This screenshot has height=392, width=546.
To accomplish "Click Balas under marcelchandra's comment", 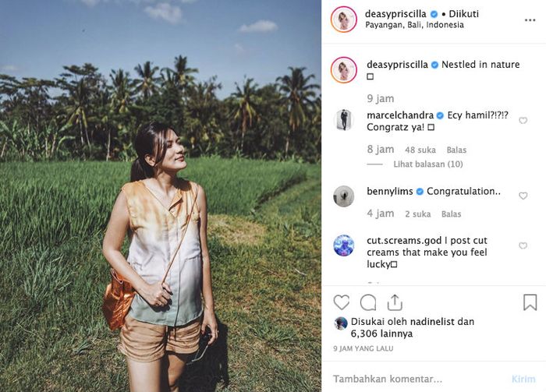I will [x=456, y=150].
